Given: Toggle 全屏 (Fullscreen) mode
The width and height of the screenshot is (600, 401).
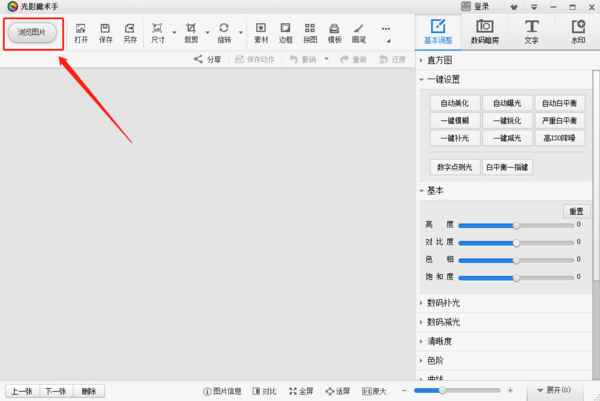Looking at the screenshot, I should 301,390.
